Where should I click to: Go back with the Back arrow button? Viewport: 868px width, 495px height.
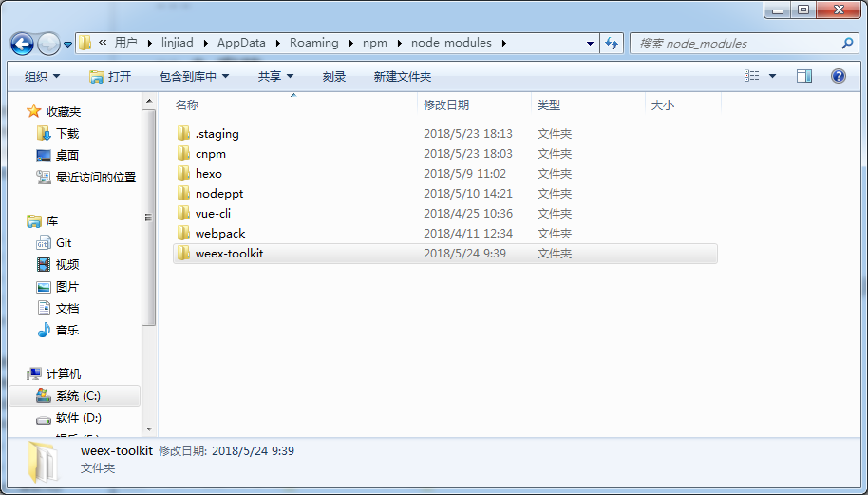pos(23,44)
